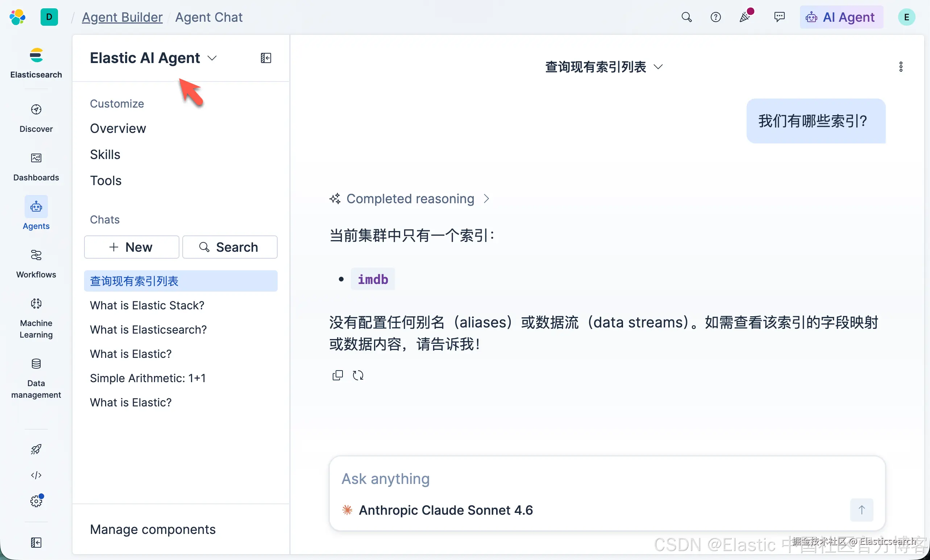
Task: Open Machine Learning in side nav
Action: coord(36,318)
